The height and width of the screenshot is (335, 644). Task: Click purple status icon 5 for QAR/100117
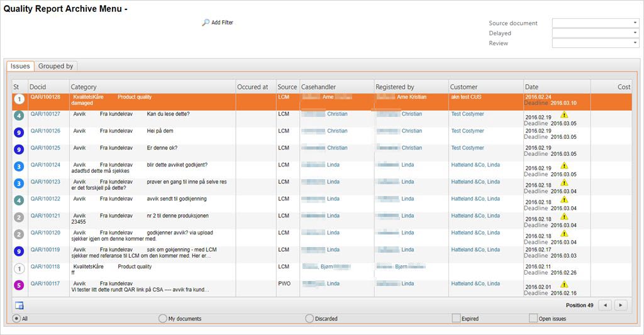tap(19, 285)
